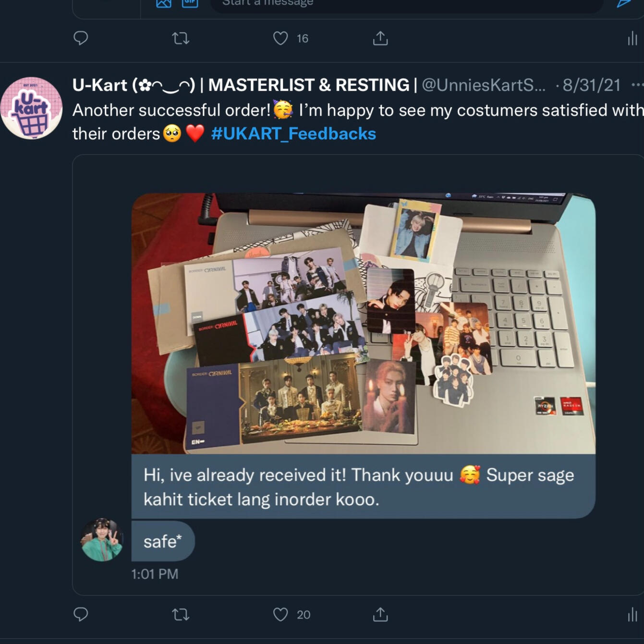Retweet the tweet with 16 likes
The height and width of the screenshot is (644, 644).
[x=181, y=38]
